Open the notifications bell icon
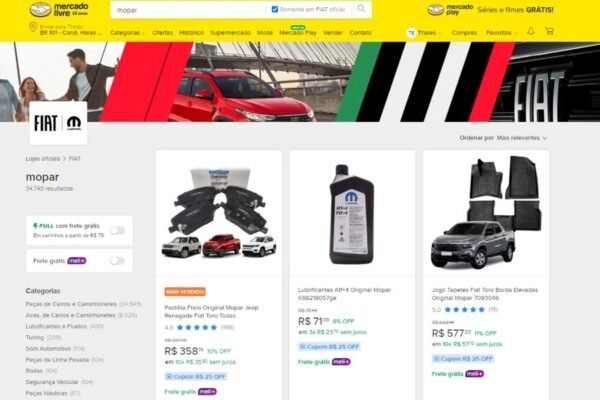Screen dimensions: 600x400 531,31
